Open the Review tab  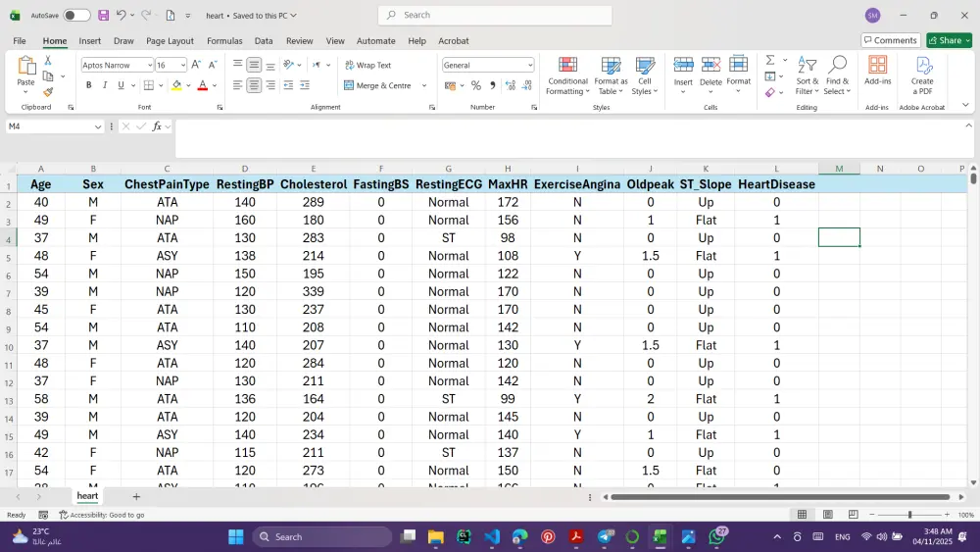click(x=299, y=40)
